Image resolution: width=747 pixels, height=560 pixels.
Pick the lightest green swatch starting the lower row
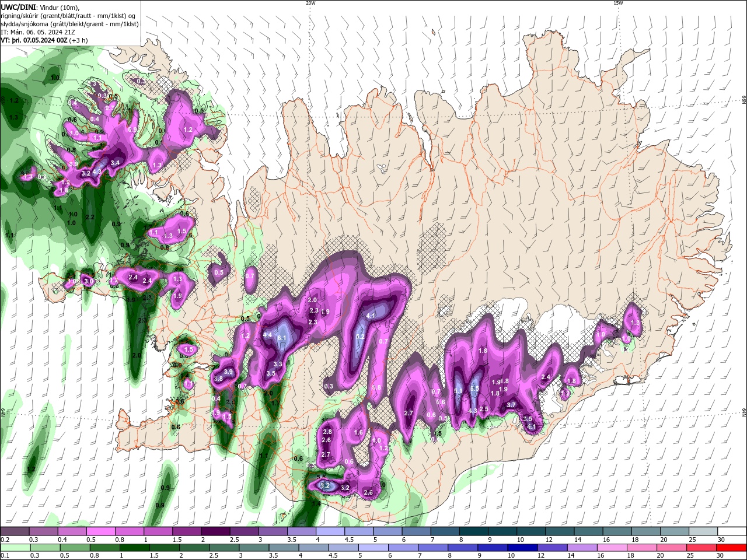pos(15,548)
